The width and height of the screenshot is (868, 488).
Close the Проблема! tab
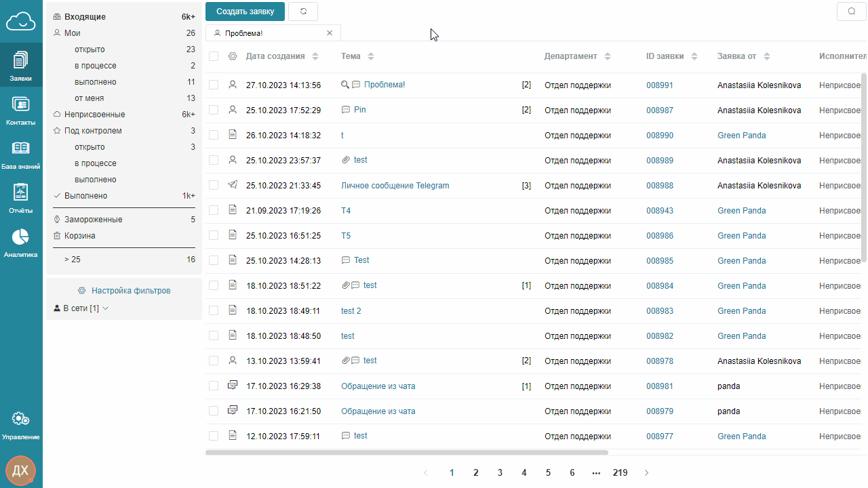(330, 33)
